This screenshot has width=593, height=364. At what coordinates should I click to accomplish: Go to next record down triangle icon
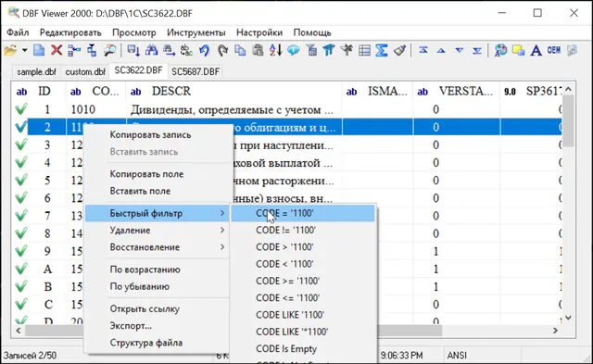pyautogui.click(x=460, y=50)
